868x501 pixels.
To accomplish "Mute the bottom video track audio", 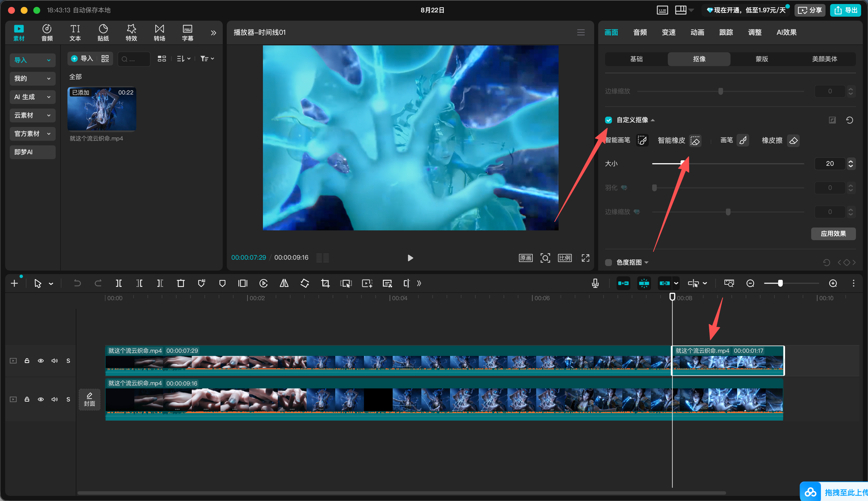I will 54,399.
